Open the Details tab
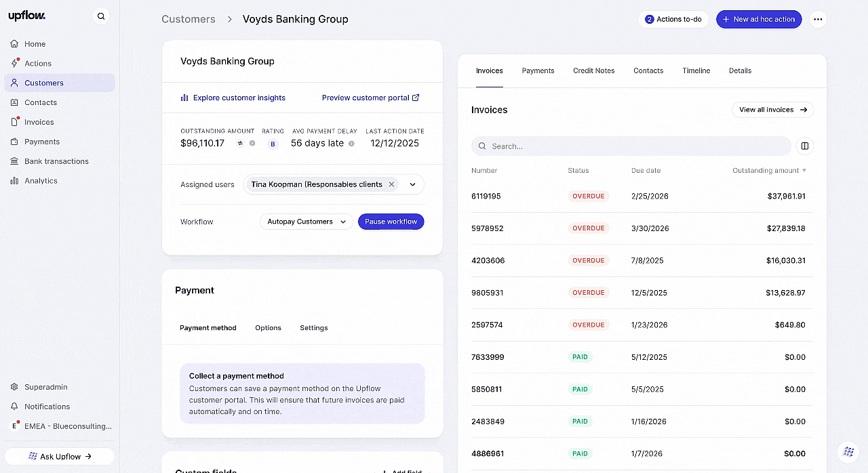Viewport: 868px width, 473px height. click(740, 70)
